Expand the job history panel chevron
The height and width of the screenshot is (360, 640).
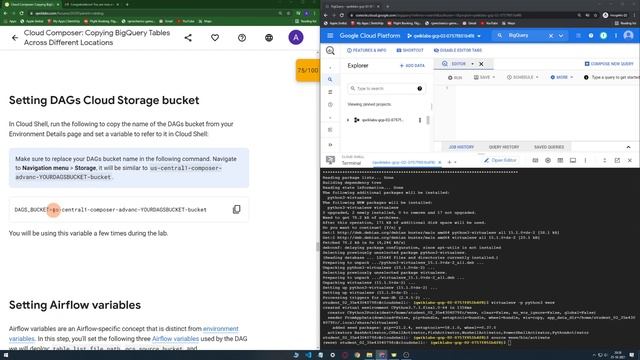tap(628, 147)
